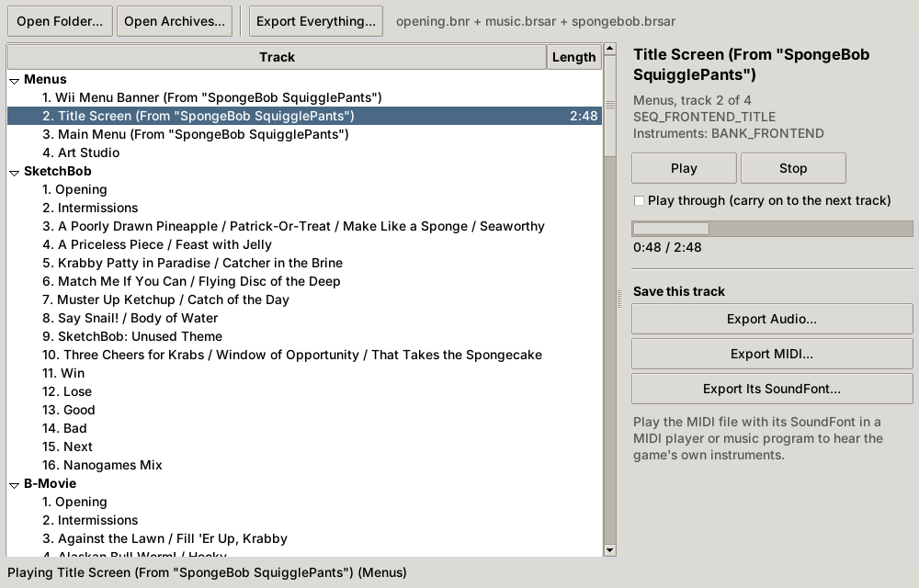The width and height of the screenshot is (919, 588).
Task: Sort by the Track column header
Action: coord(278,57)
